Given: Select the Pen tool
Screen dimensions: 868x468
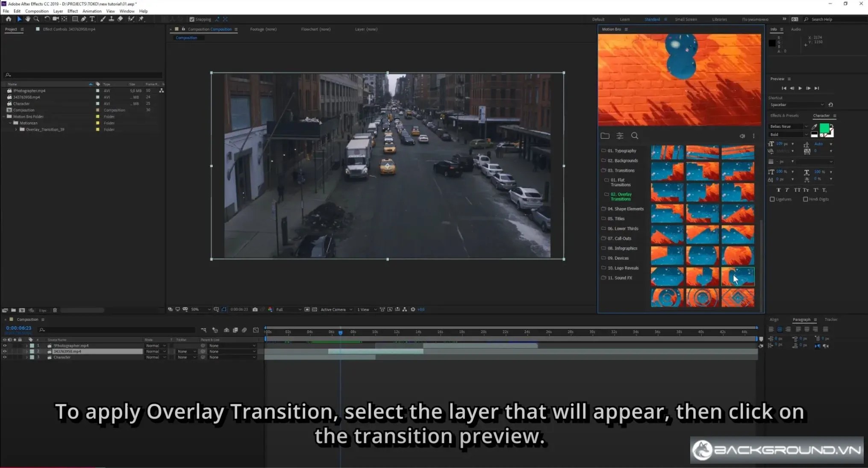Looking at the screenshot, I should tap(83, 19).
